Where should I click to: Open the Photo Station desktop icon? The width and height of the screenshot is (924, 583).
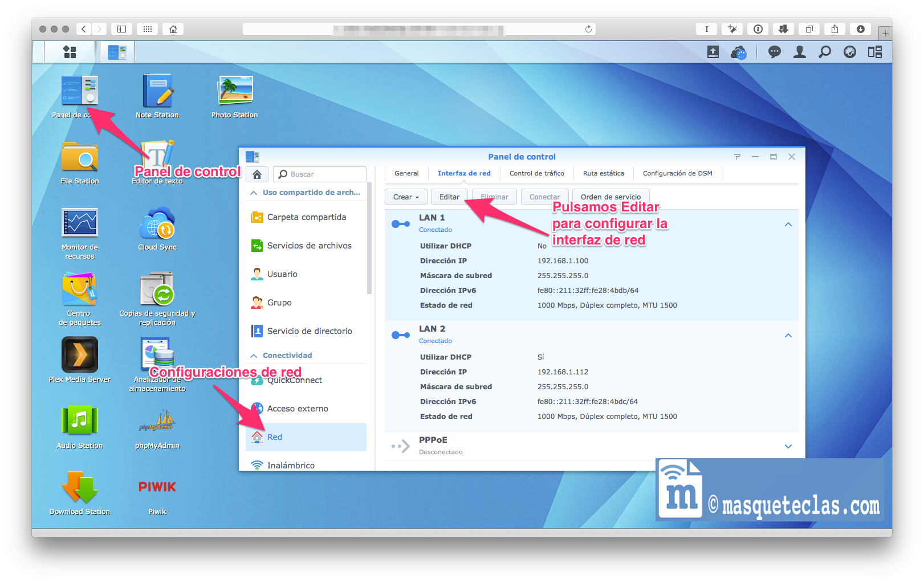234,92
